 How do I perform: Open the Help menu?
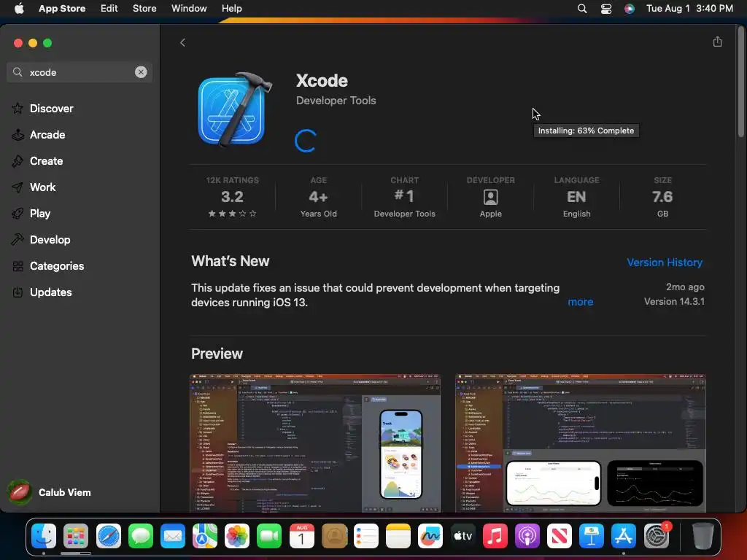coord(231,8)
